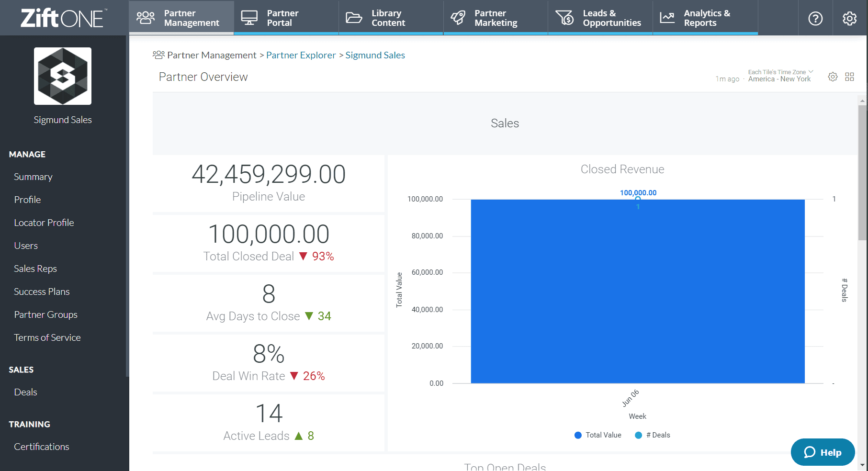This screenshot has width=868, height=471.
Task: Click the Active Leads 14 value
Action: 269,413
